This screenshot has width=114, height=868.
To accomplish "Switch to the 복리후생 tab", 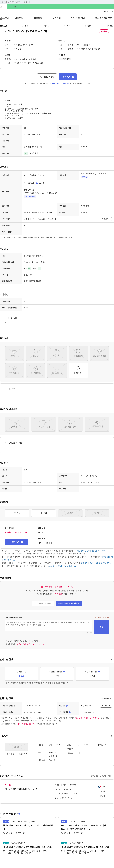I will pyautogui.click(x=67, y=26).
